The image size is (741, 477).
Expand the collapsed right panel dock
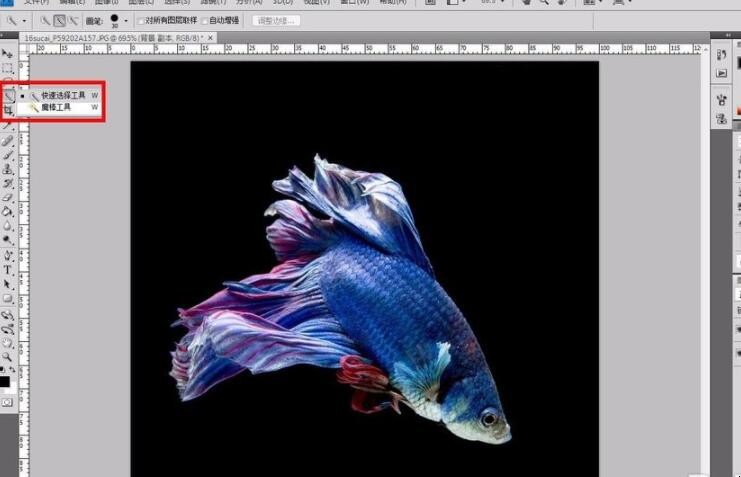(x=727, y=35)
